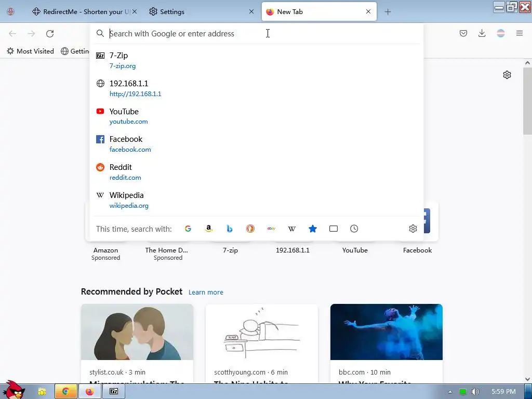The height and width of the screenshot is (399, 532).
Task: Open bbc.com Pocket story thumbnail
Action: [387, 332]
